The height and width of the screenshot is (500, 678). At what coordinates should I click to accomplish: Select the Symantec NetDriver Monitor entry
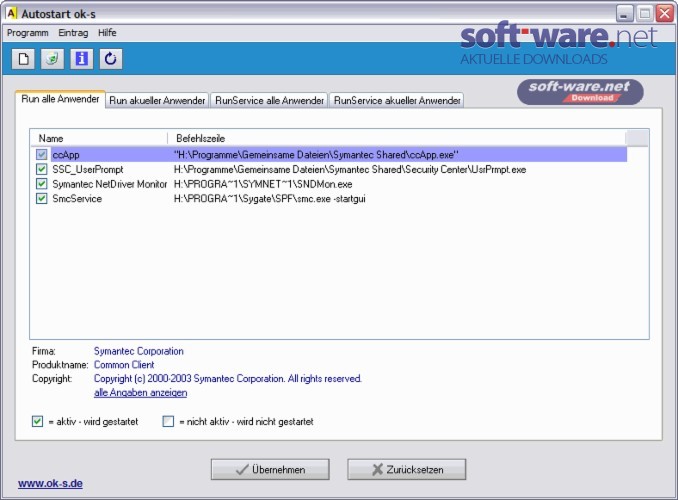tap(109, 184)
